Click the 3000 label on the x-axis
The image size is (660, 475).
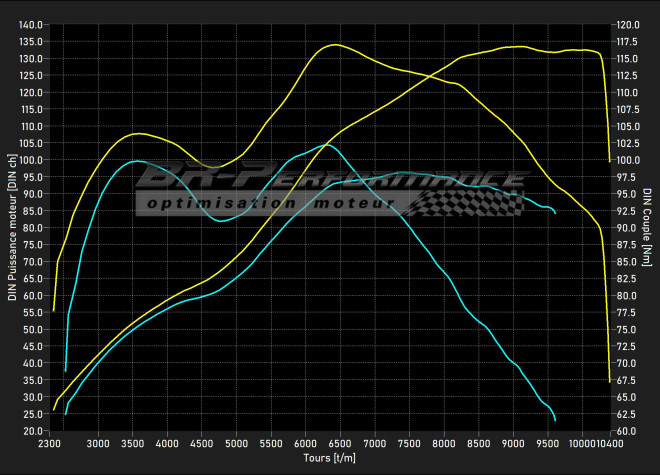point(98,443)
